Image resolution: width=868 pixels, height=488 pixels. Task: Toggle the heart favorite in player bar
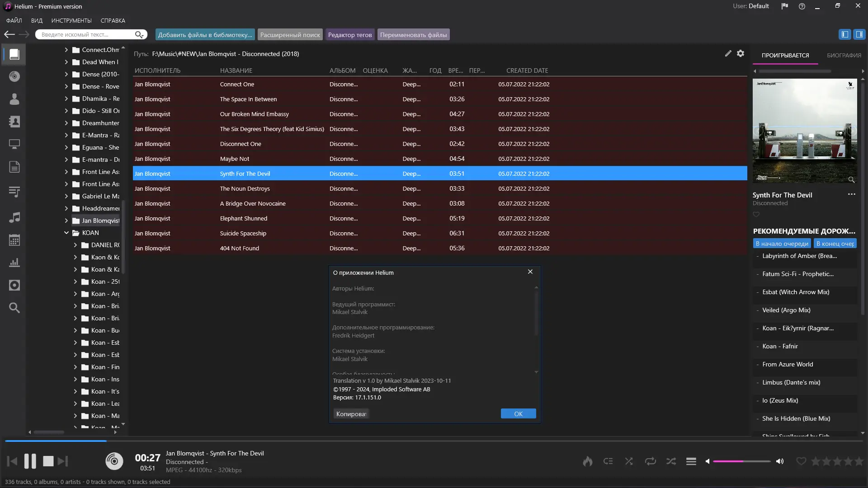(x=801, y=461)
